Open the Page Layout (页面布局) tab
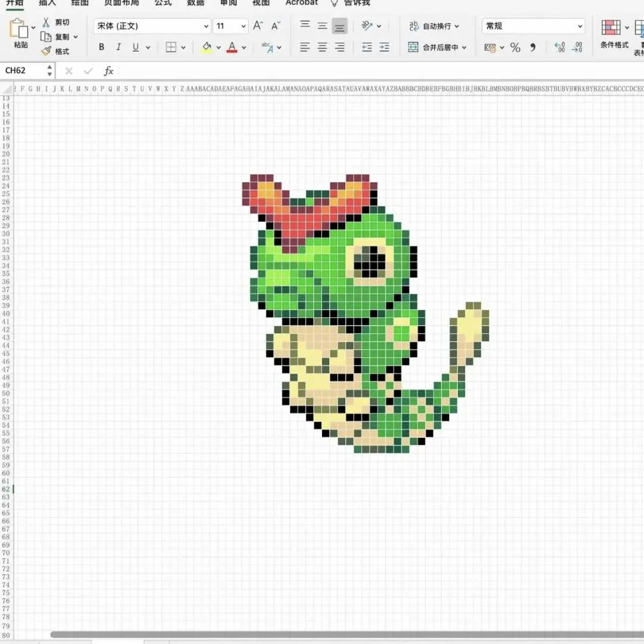This screenshot has height=644, width=644. coord(122,3)
